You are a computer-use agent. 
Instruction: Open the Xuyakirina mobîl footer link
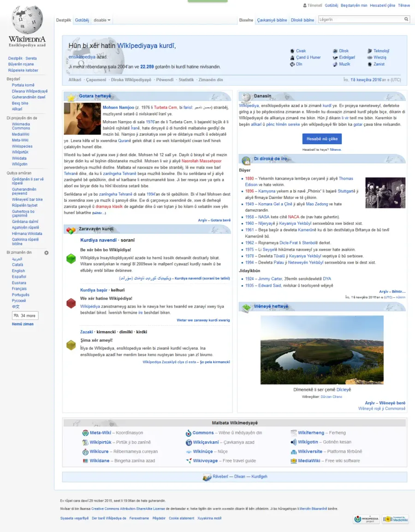click(x=209, y=519)
